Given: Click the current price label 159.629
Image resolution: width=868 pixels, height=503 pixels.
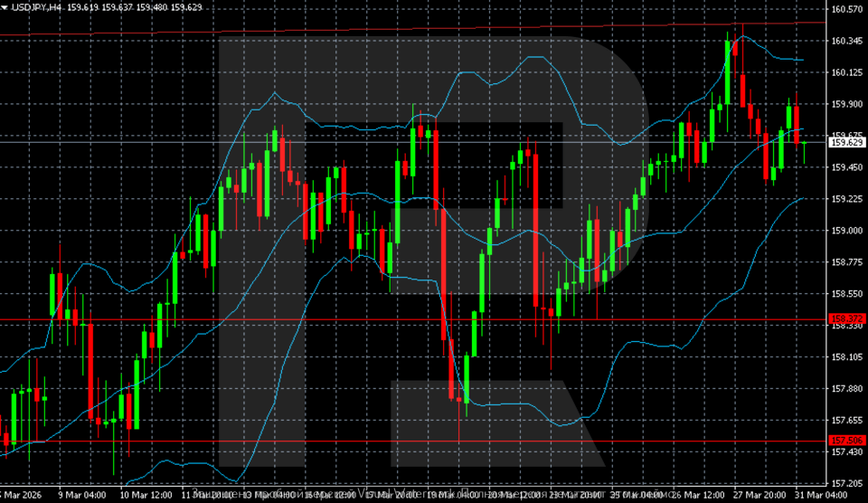Looking at the screenshot, I should pyautogui.click(x=847, y=142).
